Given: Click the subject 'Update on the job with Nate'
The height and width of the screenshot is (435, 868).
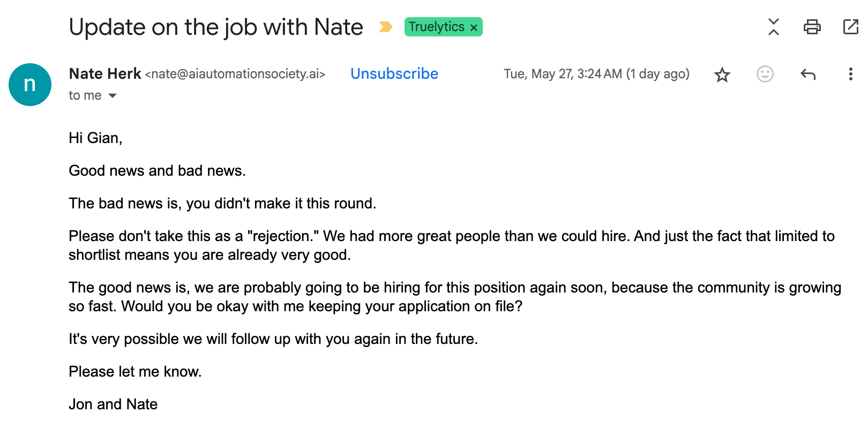Looking at the screenshot, I should (216, 27).
